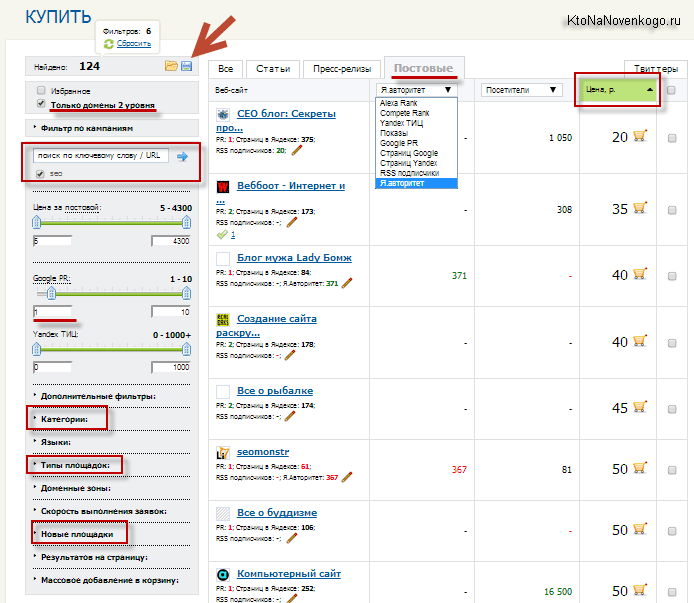Tick the checkbox in СЕО блог row
This screenshot has height=603, width=694.
(x=672, y=138)
